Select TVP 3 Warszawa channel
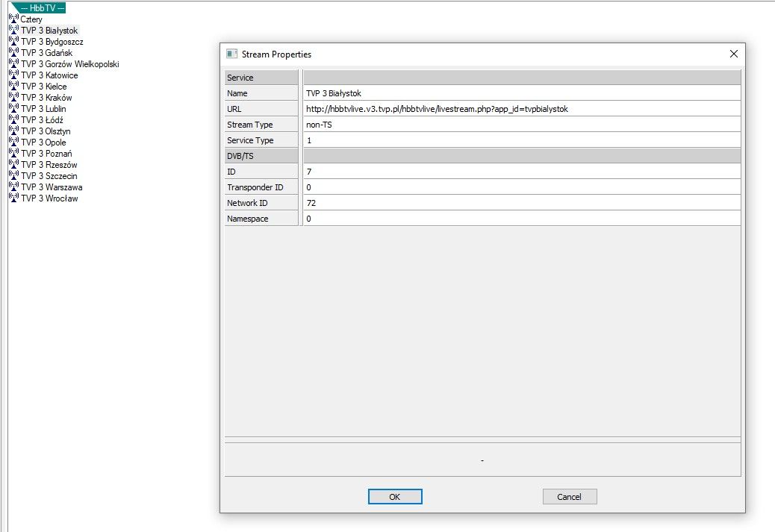 [x=52, y=187]
